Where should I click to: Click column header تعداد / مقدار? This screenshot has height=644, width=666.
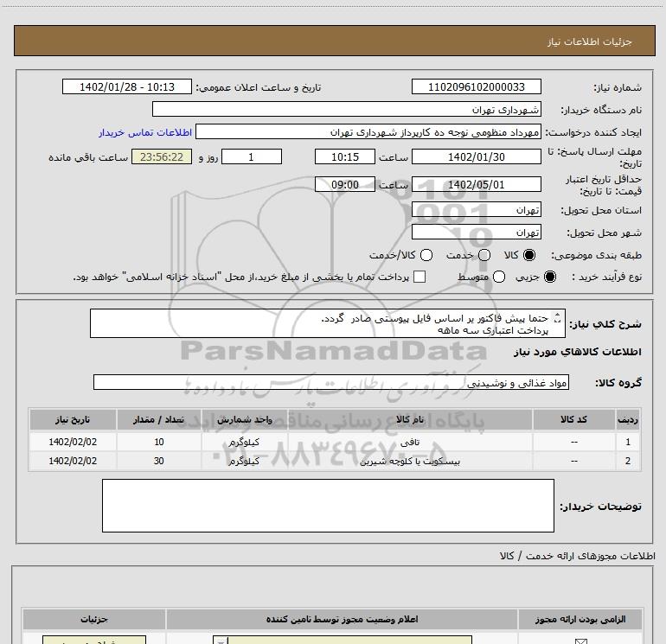click(158, 419)
